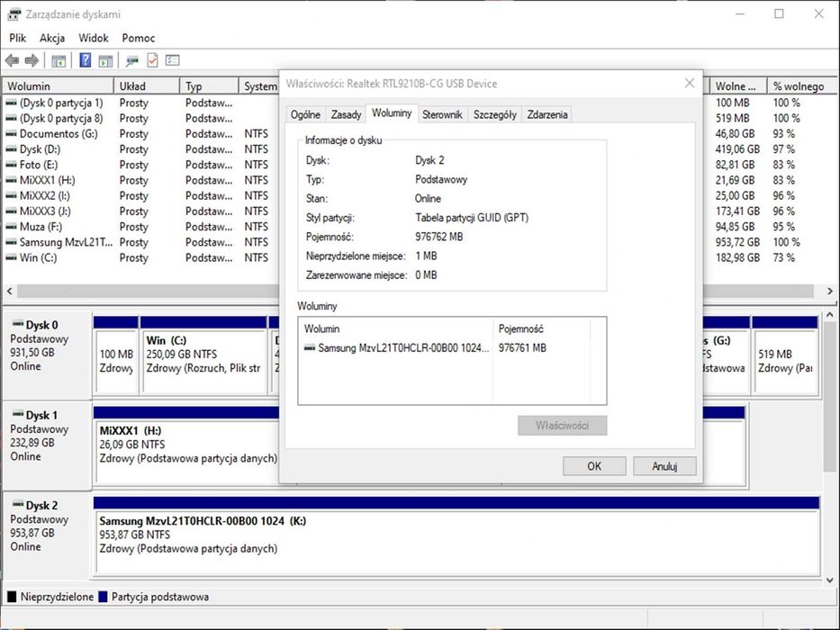
Task: Click the horizontal scrollbar thumb of the volume list
Action: tap(416, 291)
